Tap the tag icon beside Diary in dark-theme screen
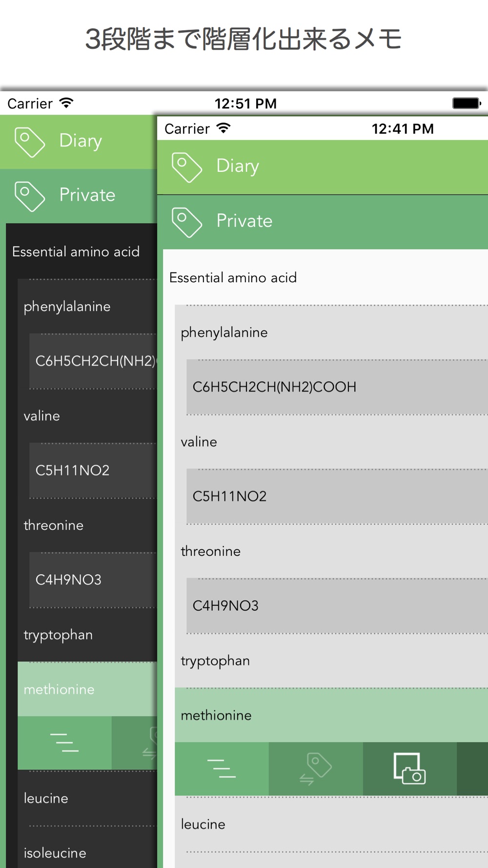 (29, 142)
